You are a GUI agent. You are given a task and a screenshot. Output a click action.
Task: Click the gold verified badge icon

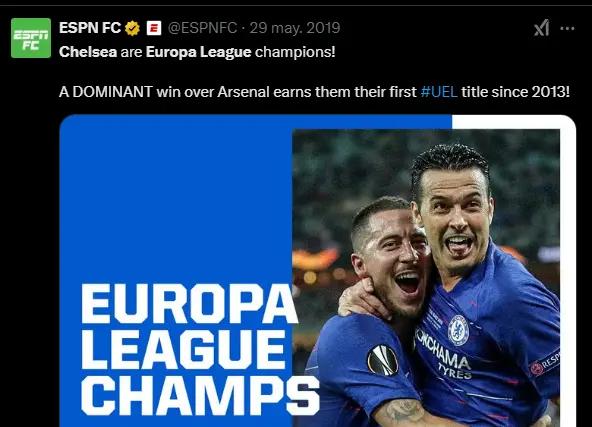coord(132,28)
